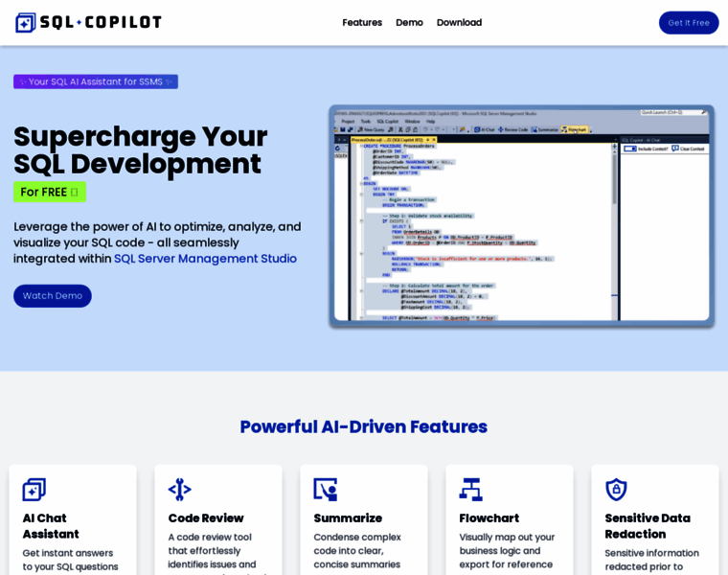Click the SQL Copilot logo icon

pyautogui.click(x=26, y=22)
